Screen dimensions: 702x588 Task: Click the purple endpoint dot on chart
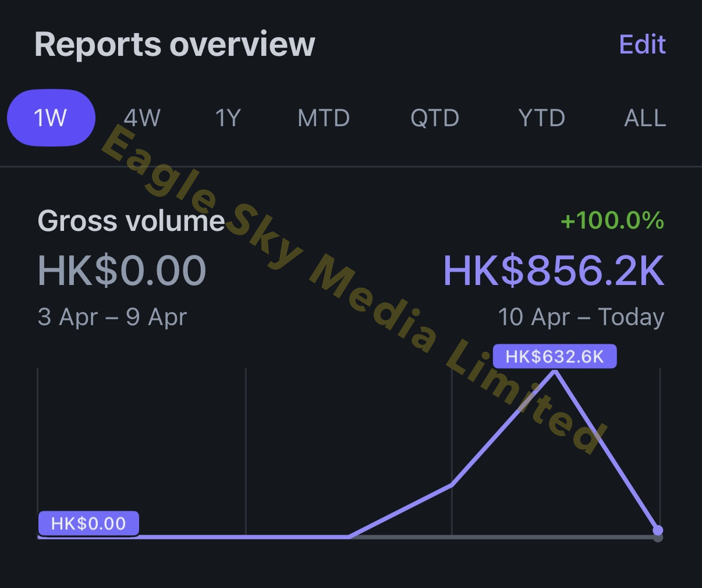point(658,530)
